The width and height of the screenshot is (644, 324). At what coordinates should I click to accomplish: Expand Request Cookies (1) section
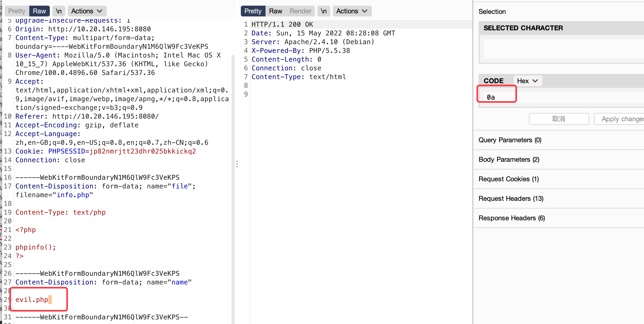pos(508,179)
